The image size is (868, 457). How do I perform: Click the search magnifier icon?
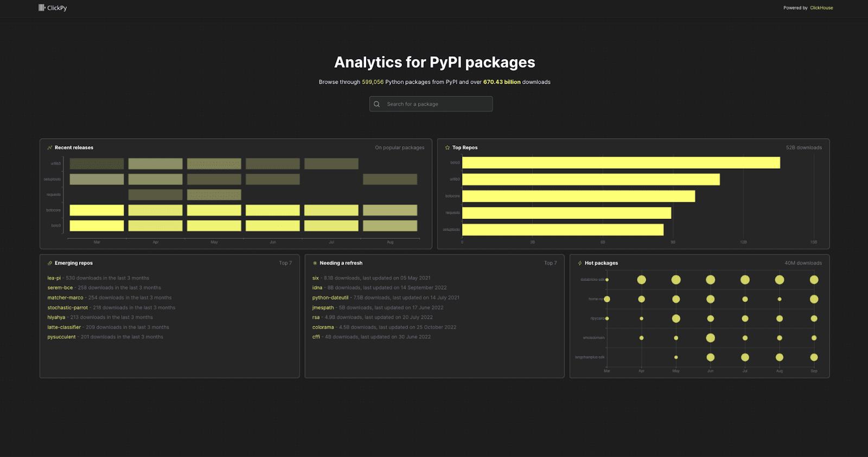tap(376, 104)
